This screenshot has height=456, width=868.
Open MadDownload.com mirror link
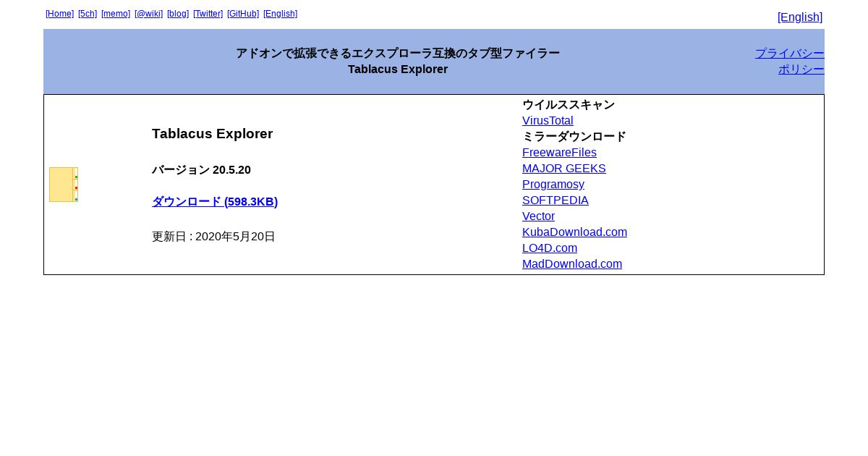[x=572, y=264]
